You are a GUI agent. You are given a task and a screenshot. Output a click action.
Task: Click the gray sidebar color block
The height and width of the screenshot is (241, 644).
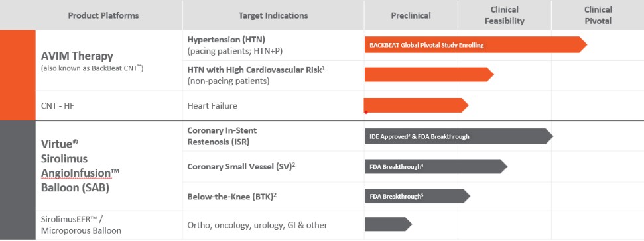[x=18, y=180]
